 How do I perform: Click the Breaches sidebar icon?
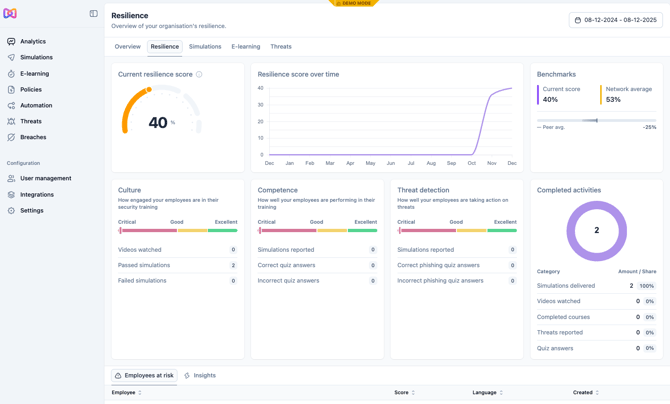tap(12, 138)
